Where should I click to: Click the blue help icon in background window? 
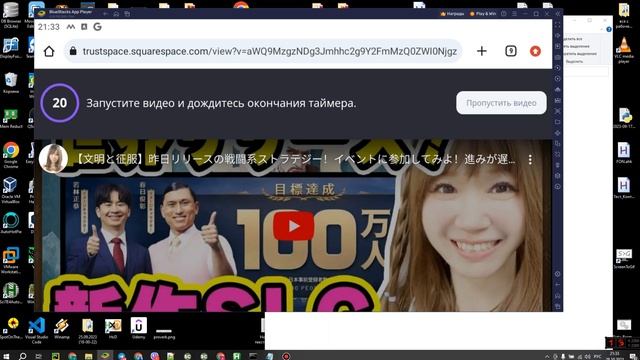609,29
